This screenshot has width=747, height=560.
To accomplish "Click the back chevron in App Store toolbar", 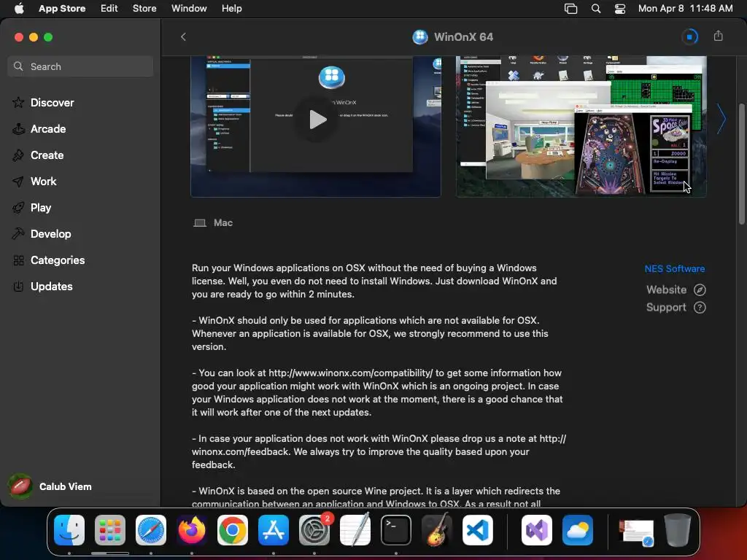I will pyautogui.click(x=183, y=36).
